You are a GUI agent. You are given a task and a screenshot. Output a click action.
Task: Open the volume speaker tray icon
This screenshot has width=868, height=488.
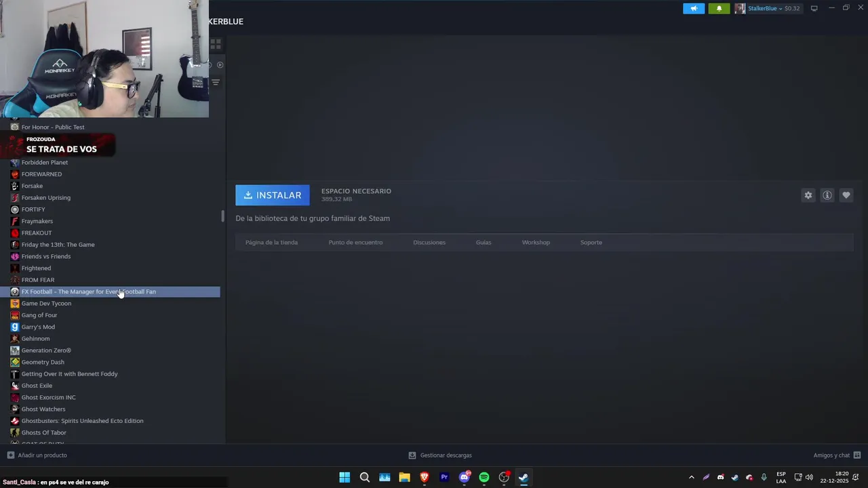809,477
